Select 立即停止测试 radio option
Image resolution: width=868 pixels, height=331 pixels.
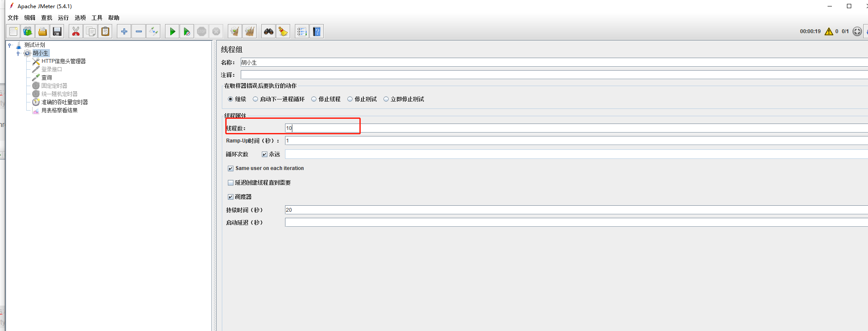(x=404, y=99)
